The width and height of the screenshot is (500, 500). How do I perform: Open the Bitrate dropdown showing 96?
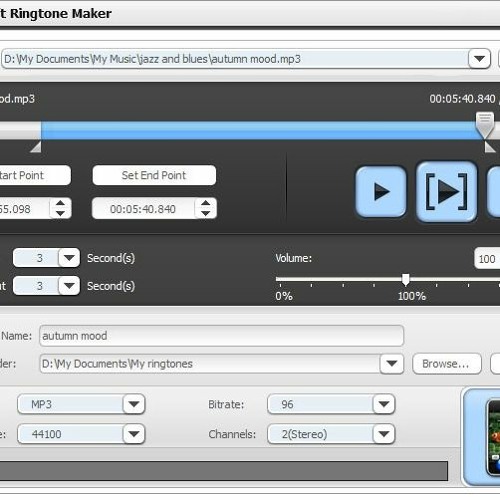coord(384,404)
